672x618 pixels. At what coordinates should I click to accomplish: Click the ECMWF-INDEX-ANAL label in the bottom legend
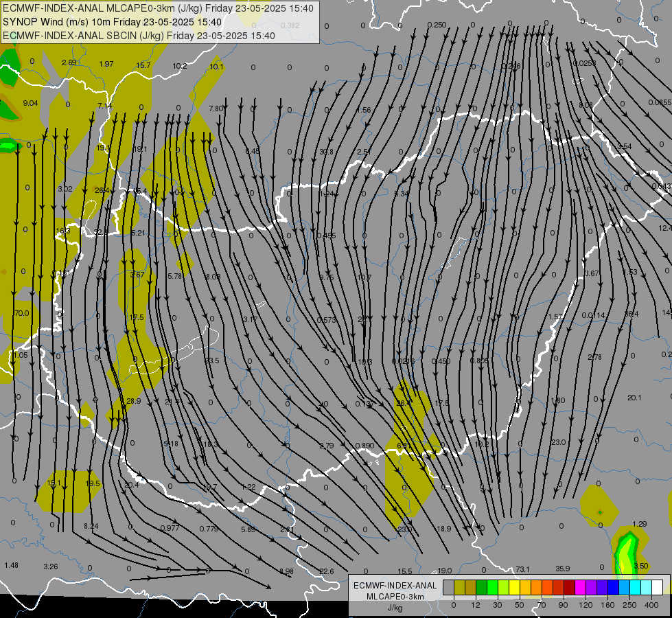pyautogui.click(x=395, y=586)
